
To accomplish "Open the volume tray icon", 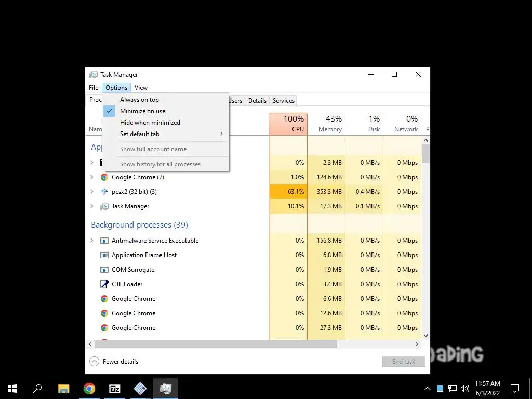I will [x=465, y=389].
